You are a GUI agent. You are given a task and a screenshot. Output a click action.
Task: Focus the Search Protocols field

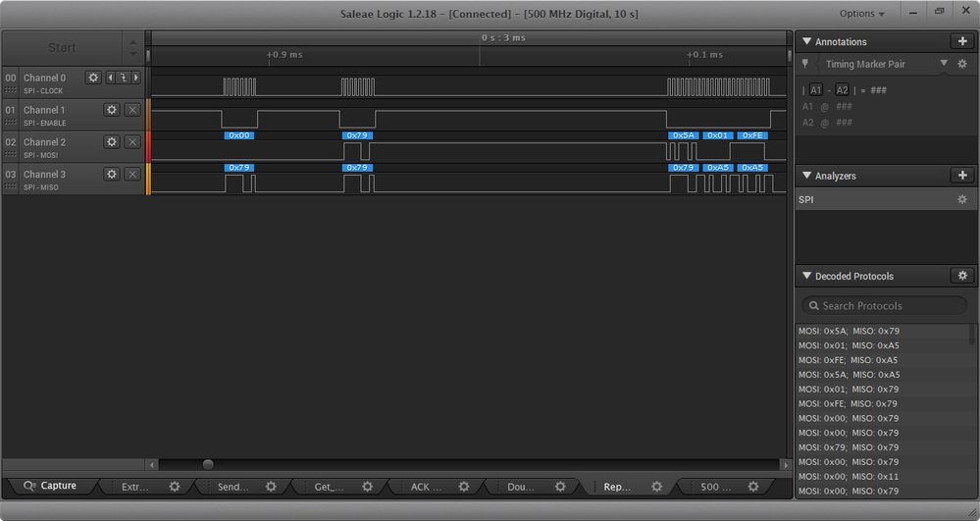tap(885, 306)
